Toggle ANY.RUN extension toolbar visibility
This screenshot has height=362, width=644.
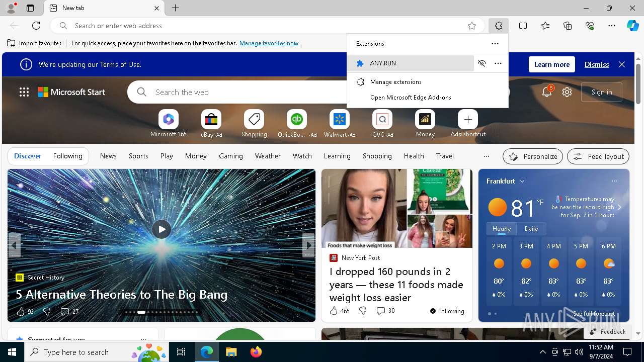pos(482,63)
